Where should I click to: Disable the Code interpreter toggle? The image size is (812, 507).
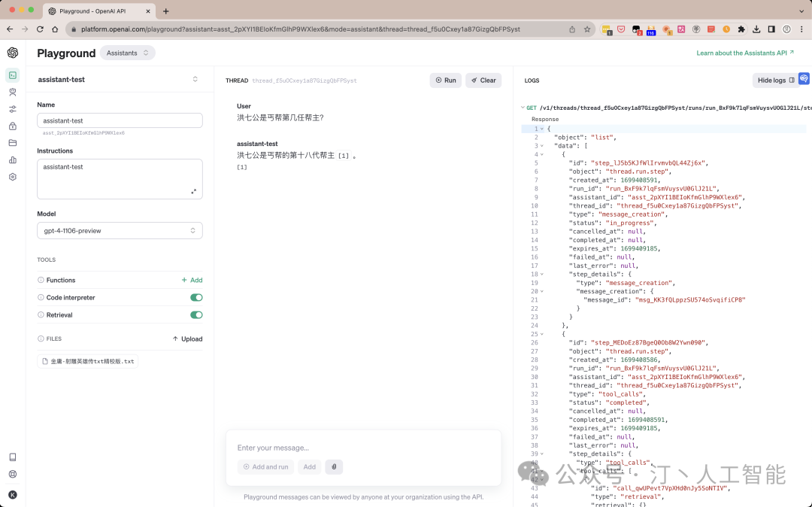pyautogui.click(x=196, y=298)
